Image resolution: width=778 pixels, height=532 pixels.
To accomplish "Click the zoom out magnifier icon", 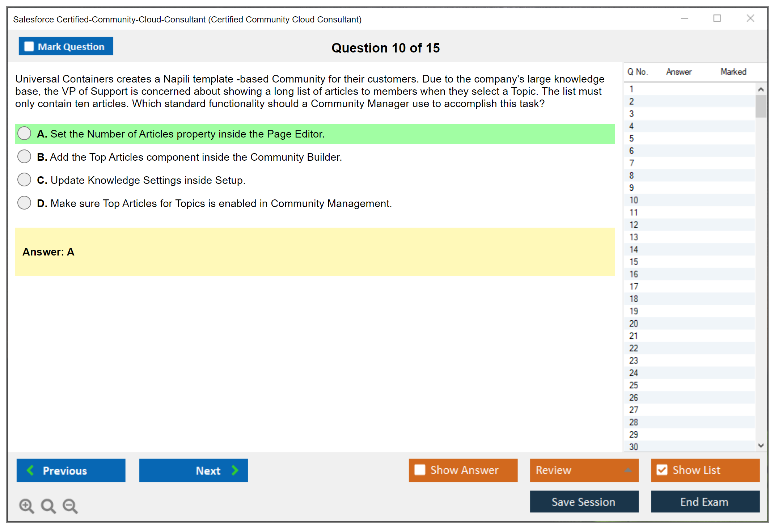I will point(70,506).
